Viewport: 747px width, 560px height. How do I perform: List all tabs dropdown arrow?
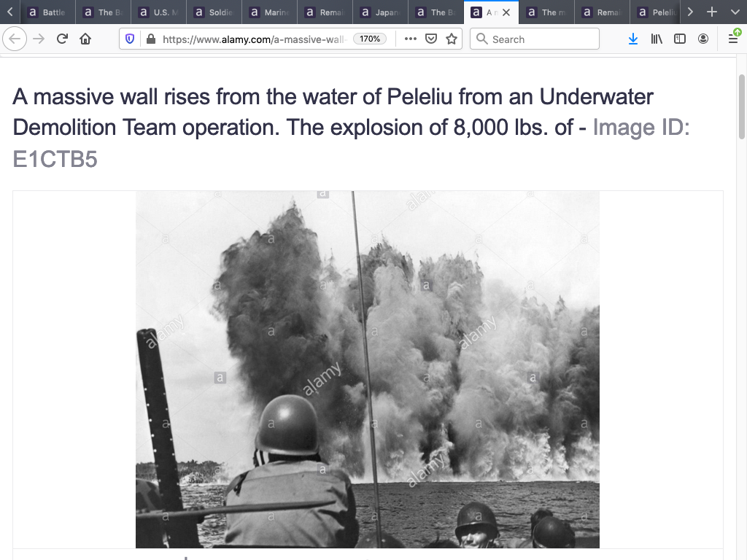[735, 12]
